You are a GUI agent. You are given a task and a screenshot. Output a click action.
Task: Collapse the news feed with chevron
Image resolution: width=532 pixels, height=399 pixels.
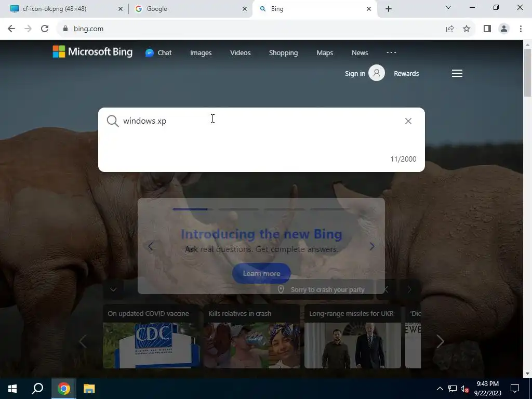click(113, 289)
